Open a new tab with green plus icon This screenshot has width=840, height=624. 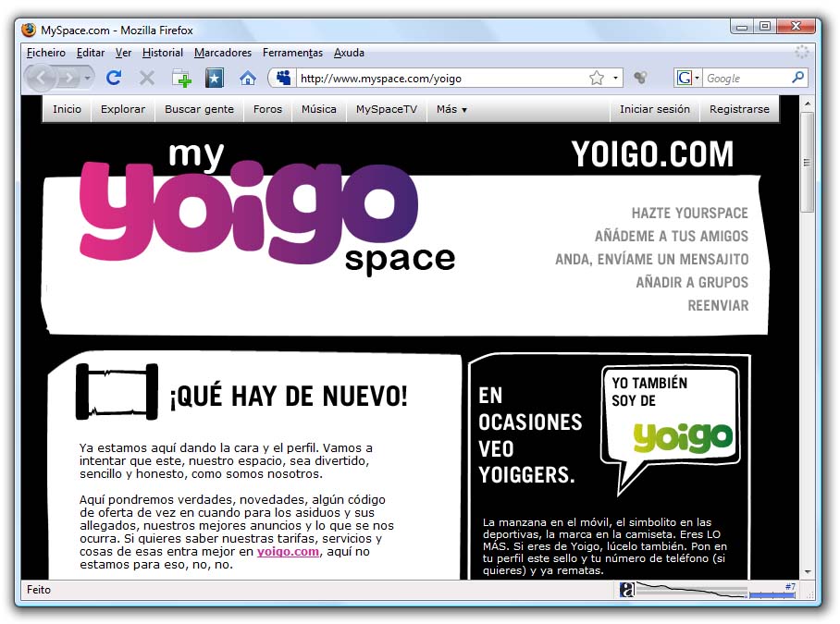coord(181,79)
